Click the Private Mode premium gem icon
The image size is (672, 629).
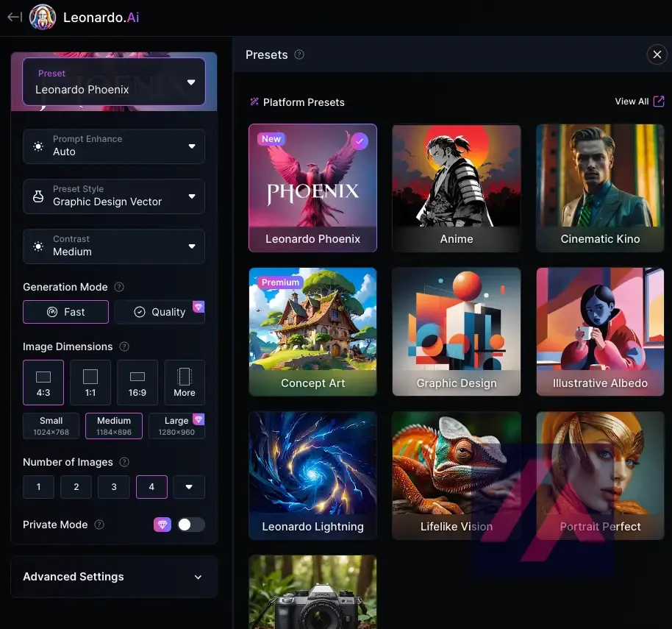point(162,525)
